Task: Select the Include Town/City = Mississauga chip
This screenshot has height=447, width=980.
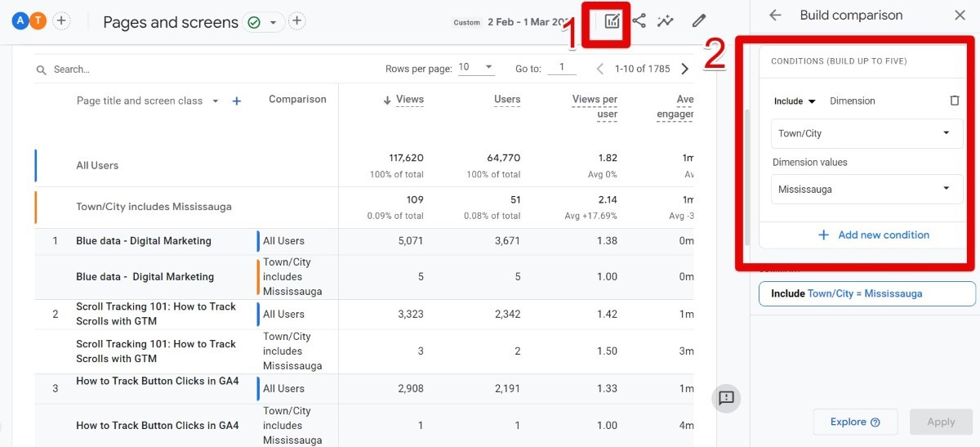Action: pyautogui.click(x=866, y=293)
